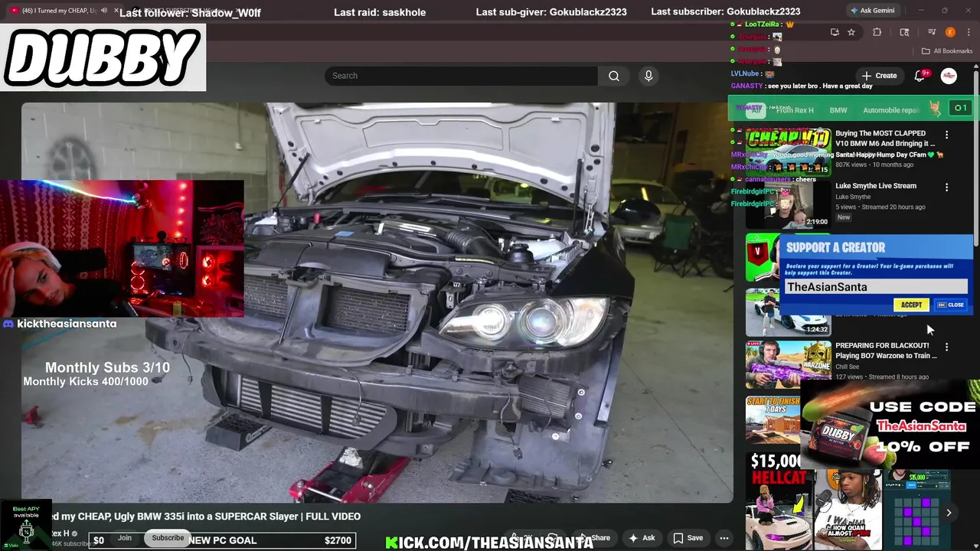980x551 pixels.
Task: Open options for PREPARING FOR BLACKOUT video
Action: [x=946, y=347]
